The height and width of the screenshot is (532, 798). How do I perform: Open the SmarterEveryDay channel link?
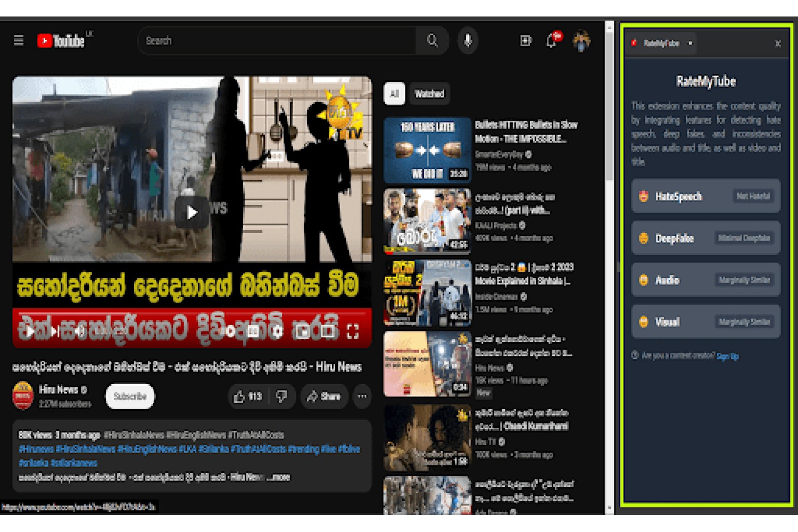[x=499, y=154]
